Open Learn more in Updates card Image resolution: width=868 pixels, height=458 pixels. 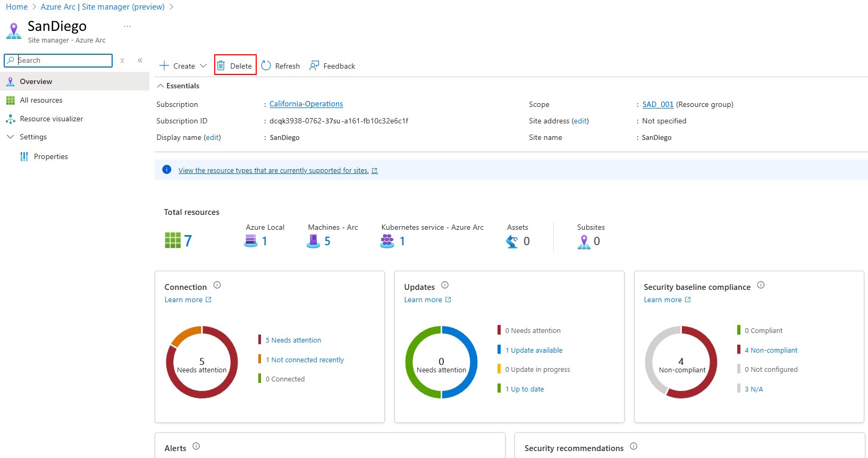pos(427,299)
